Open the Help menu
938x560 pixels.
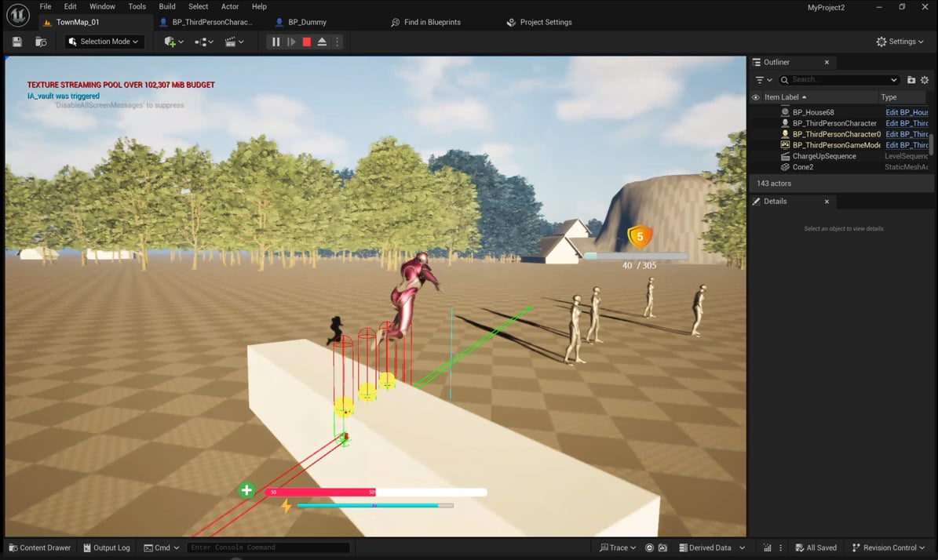(x=259, y=6)
